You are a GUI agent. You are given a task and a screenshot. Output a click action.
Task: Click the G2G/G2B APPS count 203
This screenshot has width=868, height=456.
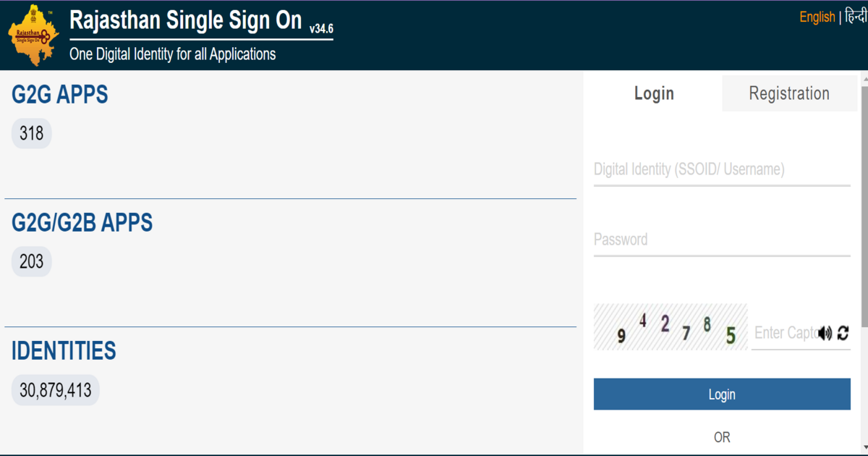pos(31,261)
